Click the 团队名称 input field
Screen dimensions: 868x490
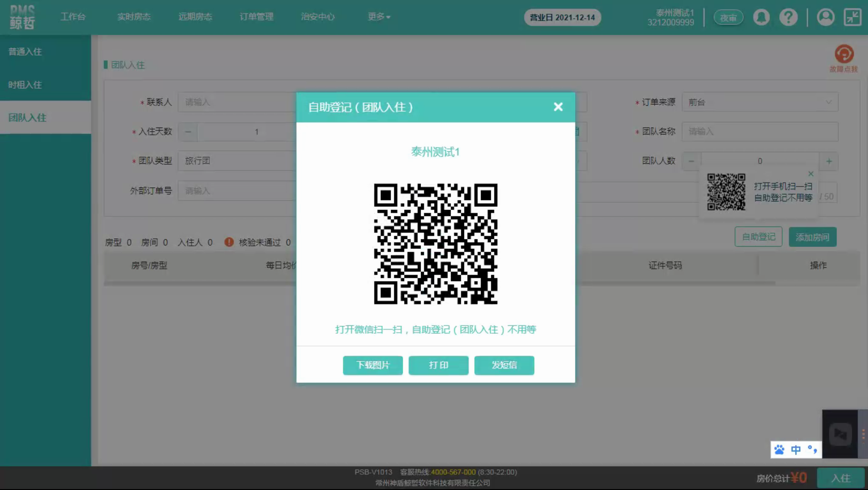point(760,132)
